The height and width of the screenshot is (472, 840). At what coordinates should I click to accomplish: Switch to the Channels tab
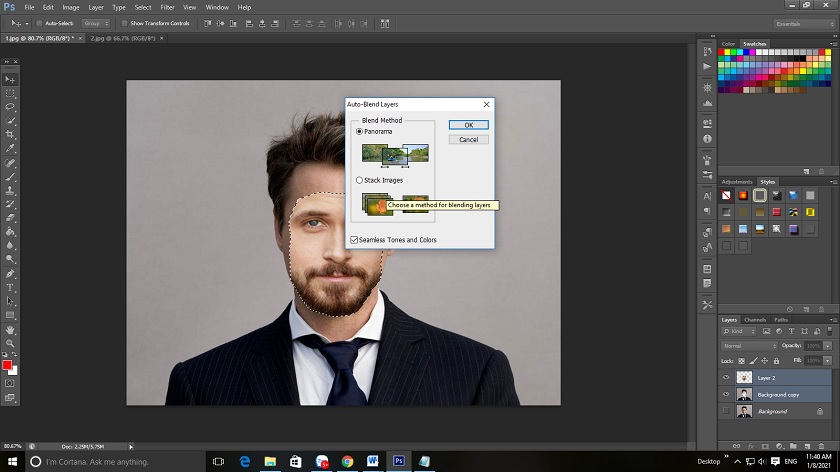point(755,320)
